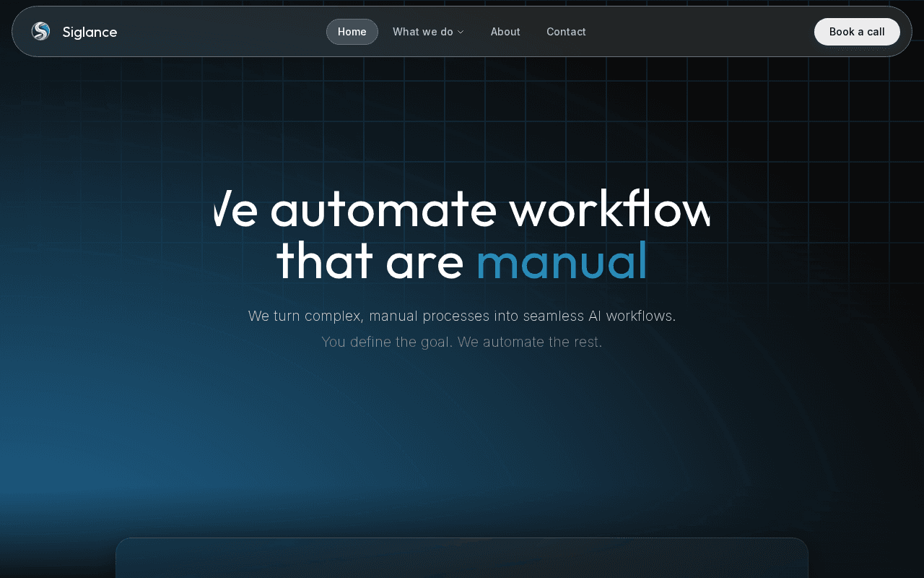This screenshot has width=924, height=578.
Task: Go to the About page
Action: pos(505,32)
